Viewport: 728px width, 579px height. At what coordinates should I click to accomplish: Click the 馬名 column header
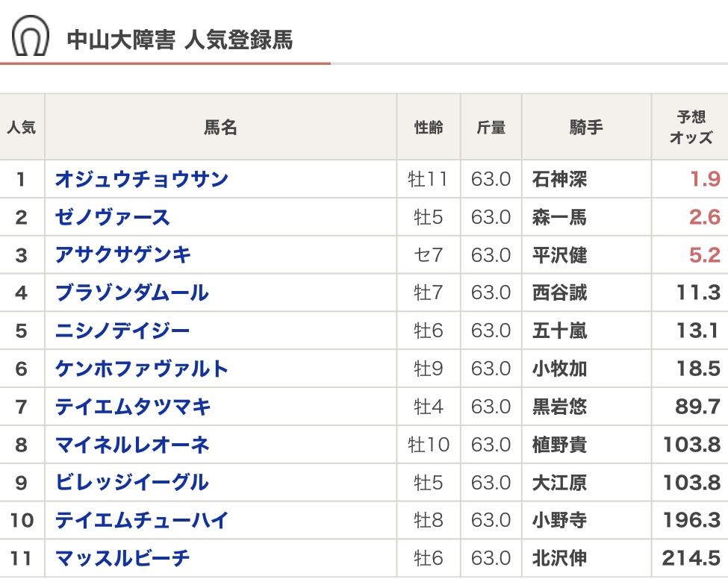220,127
